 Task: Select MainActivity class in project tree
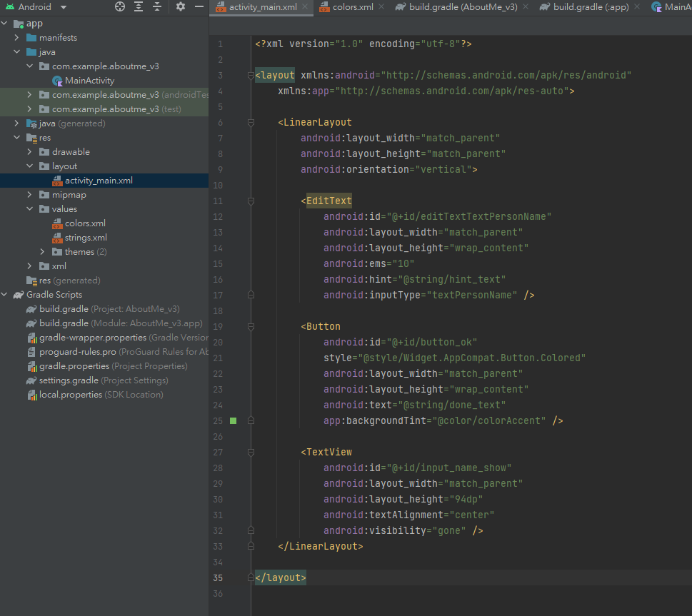coord(89,81)
